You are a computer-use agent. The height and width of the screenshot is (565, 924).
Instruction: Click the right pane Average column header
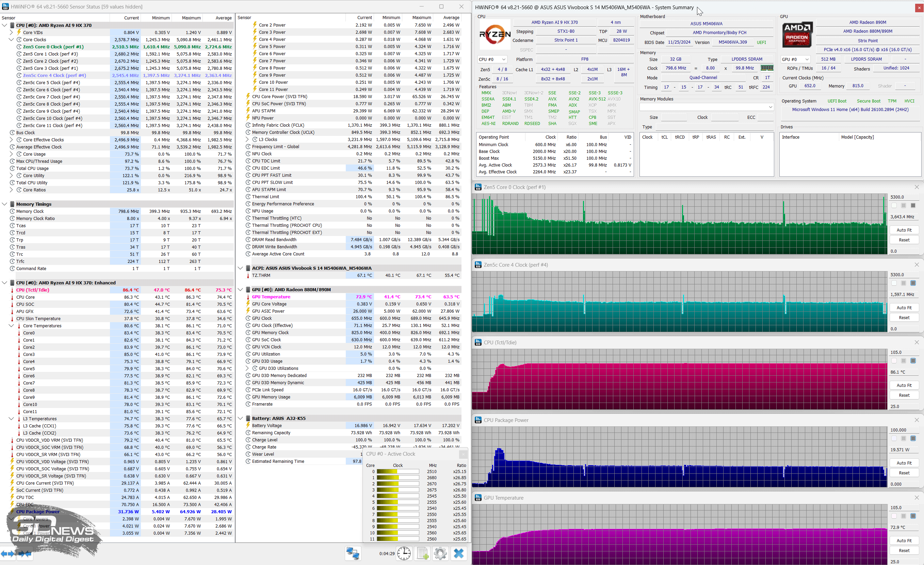tap(447, 18)
